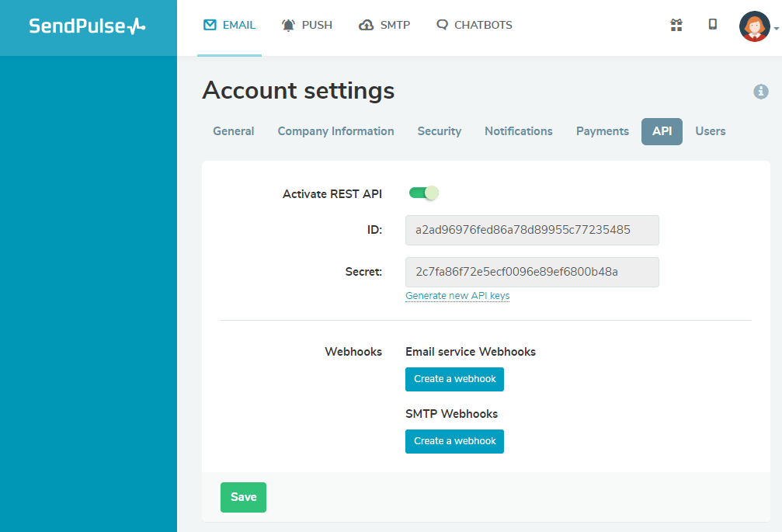Switch to the Users tab

click(x=710, y=131)
